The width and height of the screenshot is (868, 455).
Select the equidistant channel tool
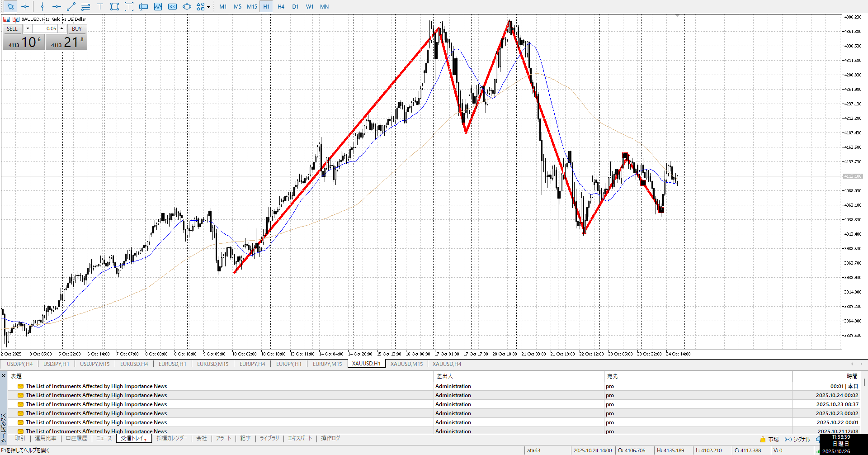pos(85,7)
